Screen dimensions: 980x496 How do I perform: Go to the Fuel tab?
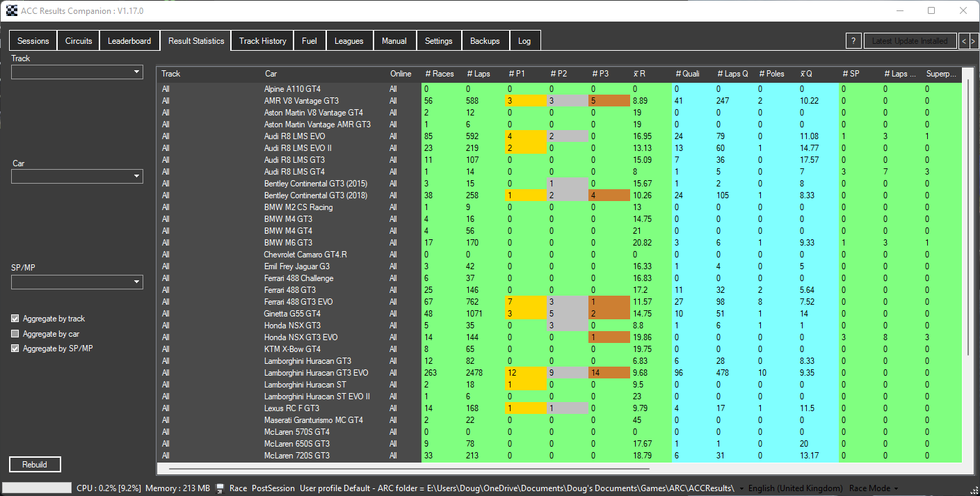[310, 41]
